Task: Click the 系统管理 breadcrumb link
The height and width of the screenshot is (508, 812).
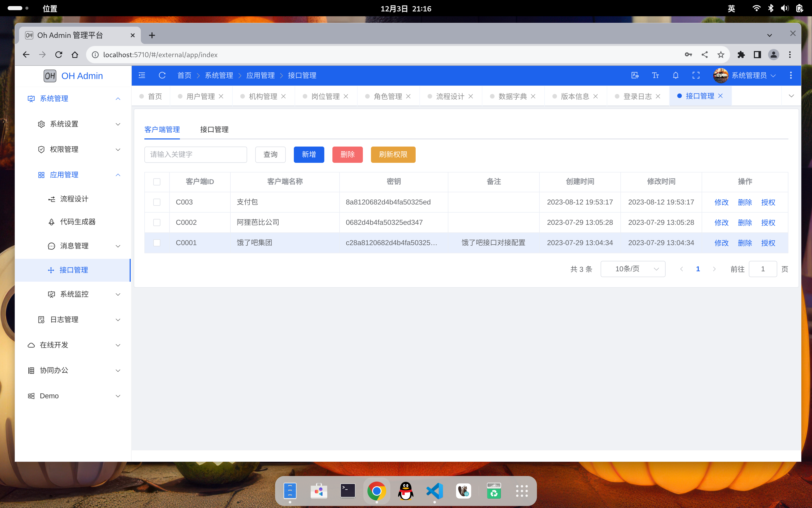Action: click(219, 75)
